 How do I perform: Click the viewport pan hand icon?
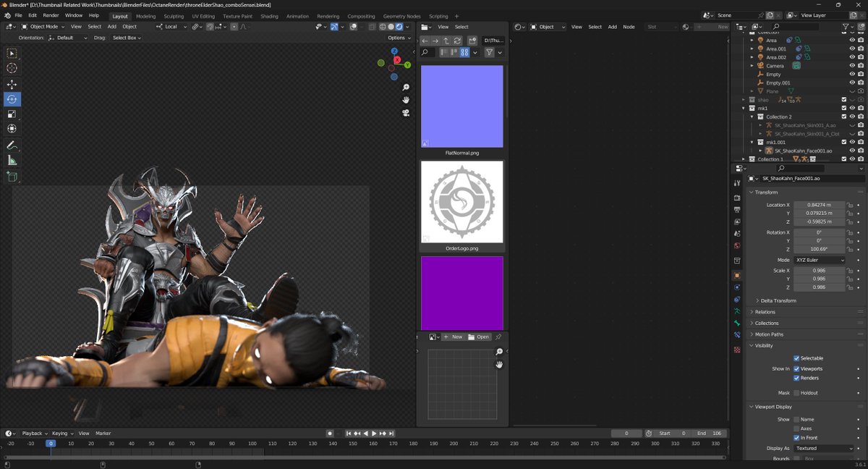407,100
